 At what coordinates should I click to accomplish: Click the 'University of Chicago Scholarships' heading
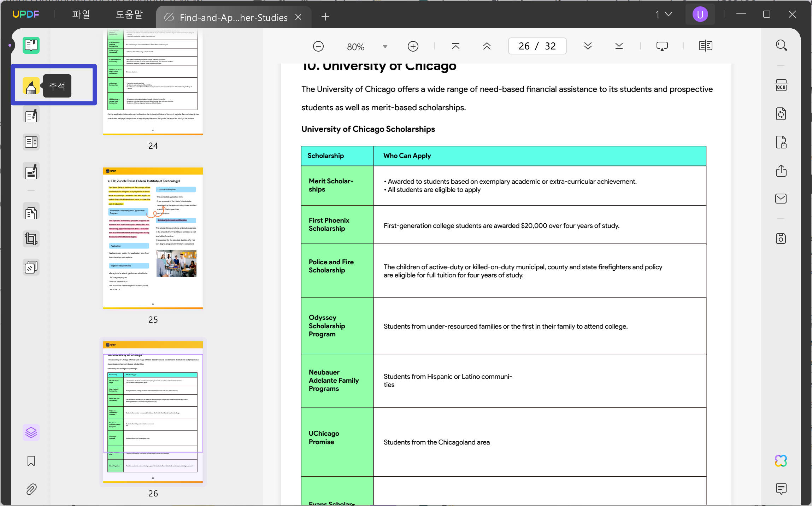[368, 129]
